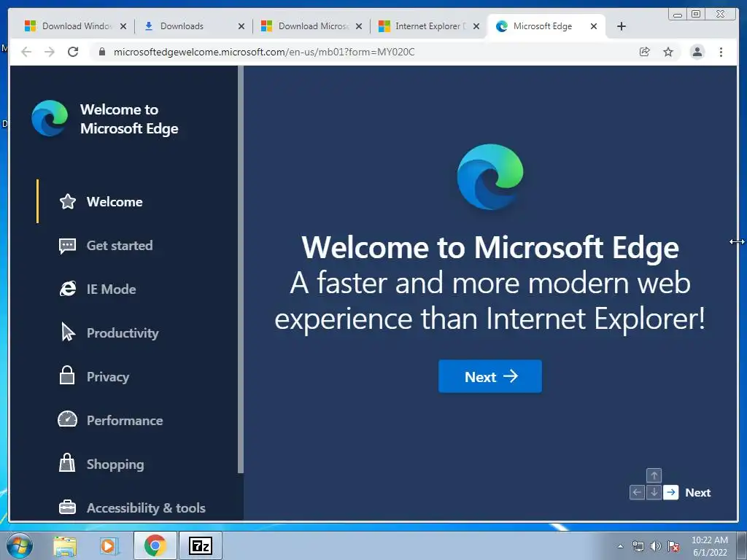Open the Welcome section in sidebar
Viewport: 747px width, 560px height.
click(x=115, y=202)
